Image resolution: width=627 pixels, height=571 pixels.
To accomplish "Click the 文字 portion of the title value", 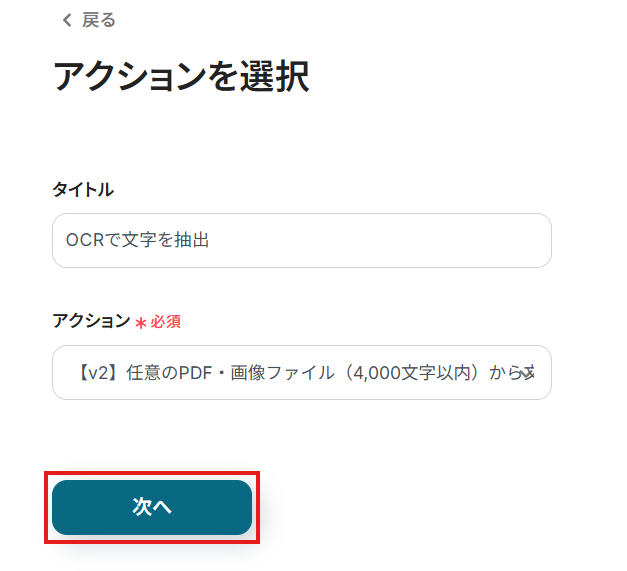I will coord(138,240).
